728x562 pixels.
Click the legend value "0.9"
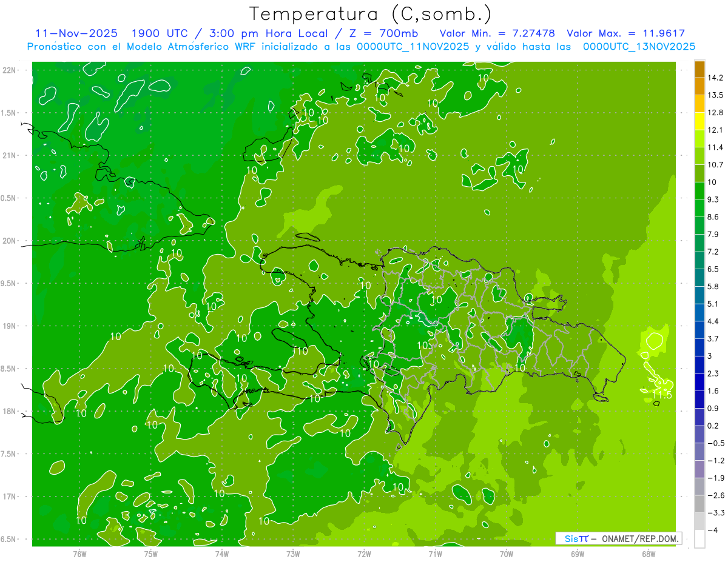coord(713,408)
